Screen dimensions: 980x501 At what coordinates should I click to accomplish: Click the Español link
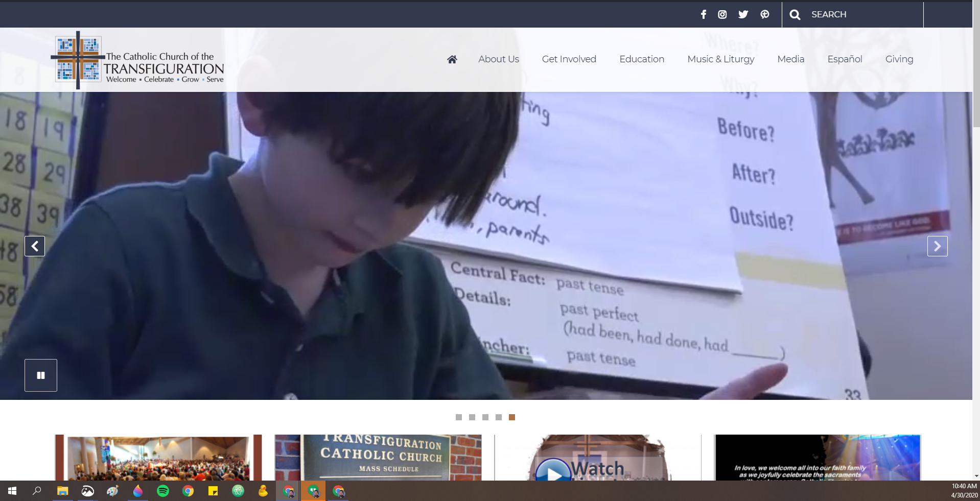click(845, 59)
